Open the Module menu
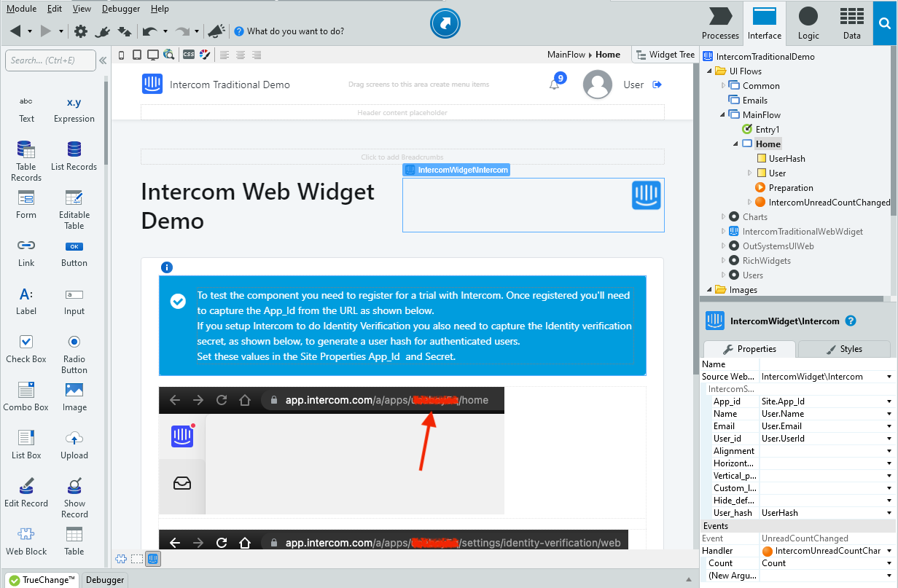The width and height of the screenshot is (898, 588). (21, 9)
